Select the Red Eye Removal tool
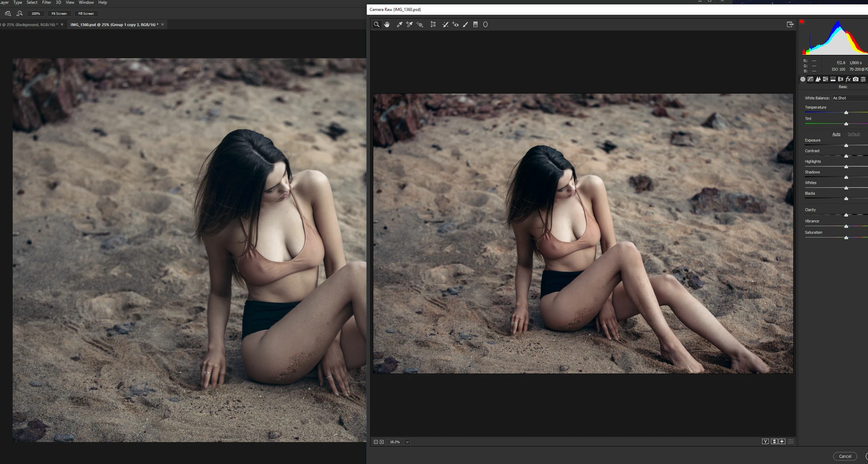The height and width of the screenshot is (464, 868). pos(455,24)
